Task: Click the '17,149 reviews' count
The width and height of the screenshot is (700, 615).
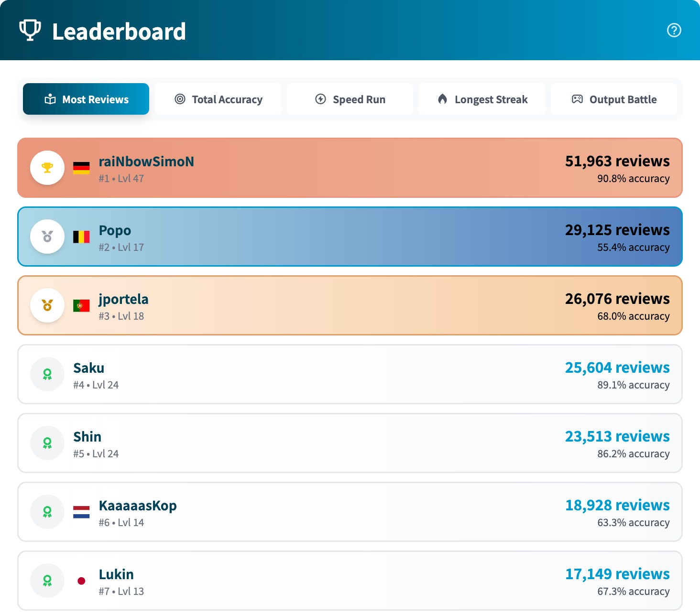Action: (617, 574)
